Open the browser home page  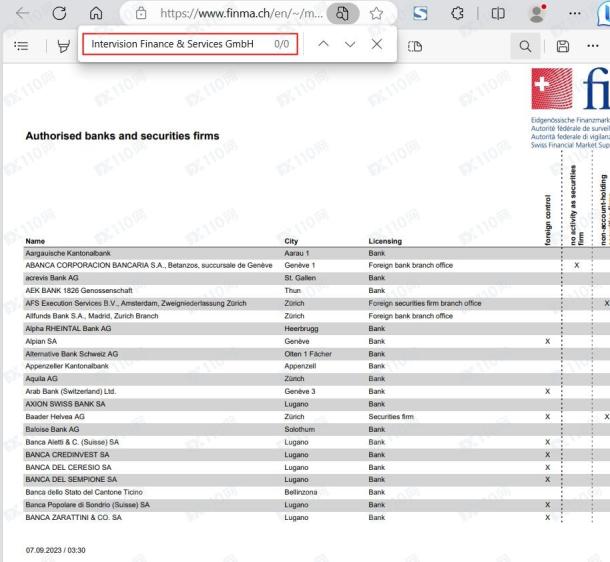tap(96, 13)
